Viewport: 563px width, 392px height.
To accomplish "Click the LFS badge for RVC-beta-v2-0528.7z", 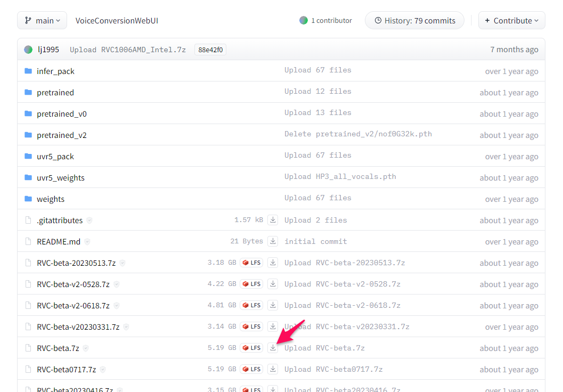I will tap(251, 283).
